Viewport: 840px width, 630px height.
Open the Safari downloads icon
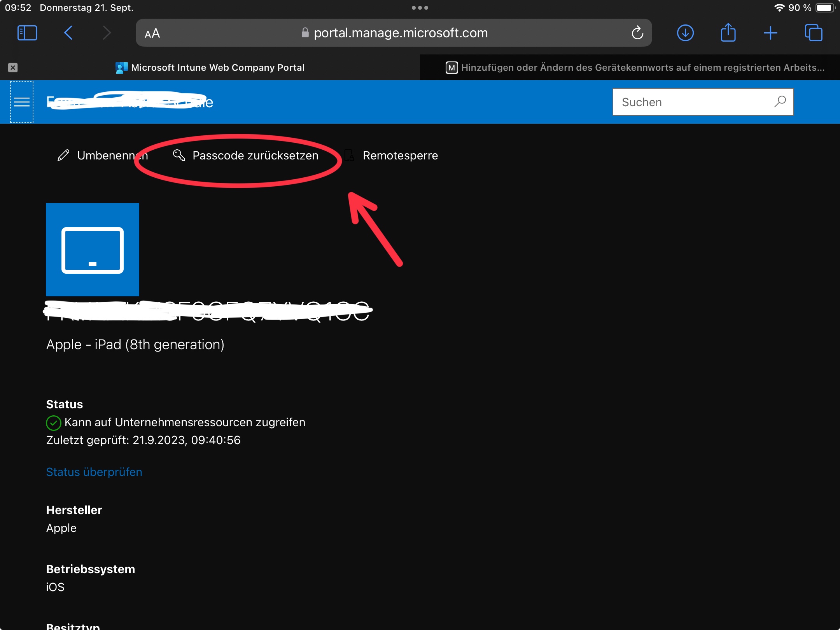point(685,33)
